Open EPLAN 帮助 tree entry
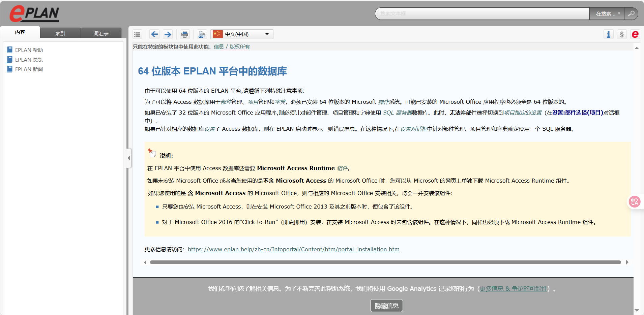The image size is (644, 315). coord(29,50)
